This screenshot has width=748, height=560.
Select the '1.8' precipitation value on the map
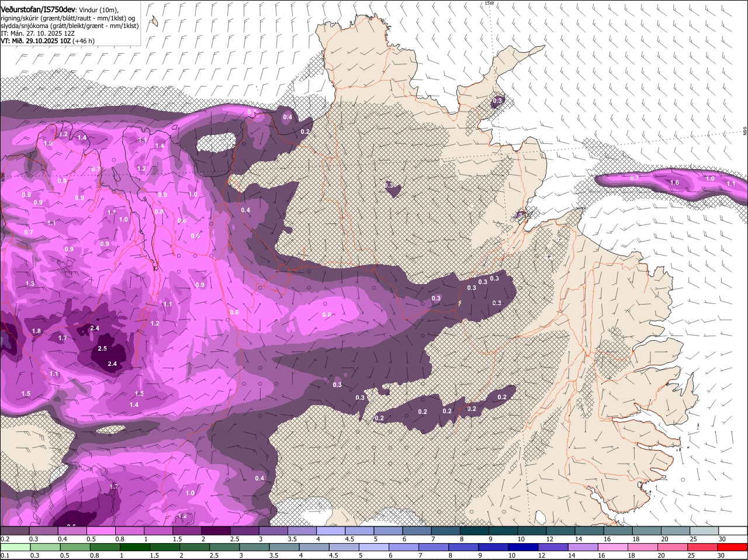(x=36, y=331)
